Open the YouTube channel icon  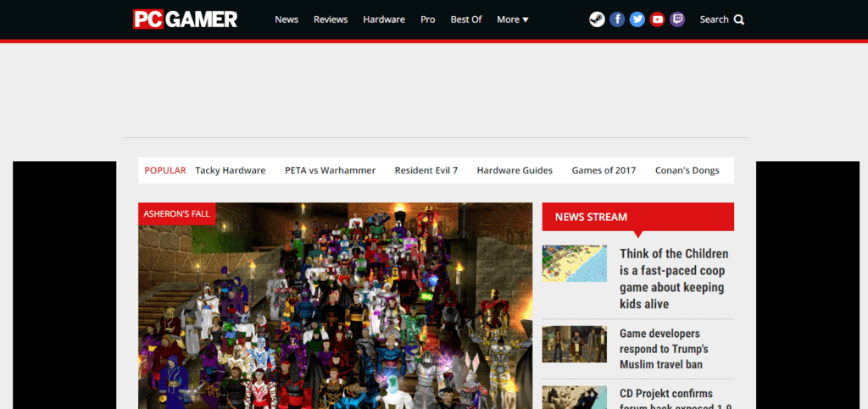tap(657, 19)
